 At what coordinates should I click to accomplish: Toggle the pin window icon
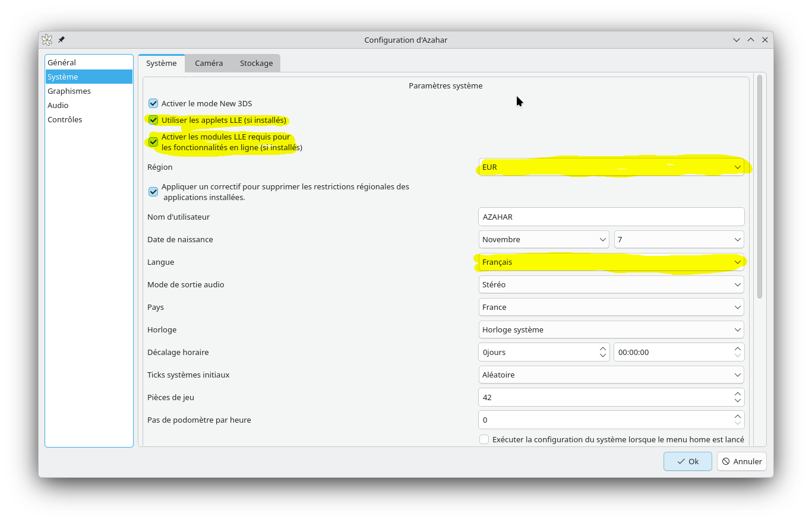click(61, 40)
